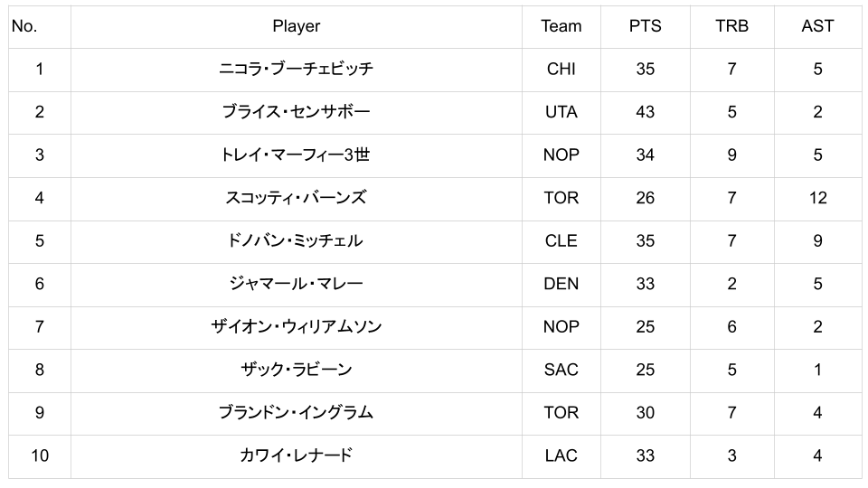Viewport: 868px width, 488px height.
Task: Click the ドノバン・ミッチェル name cell
Action: (297, 240)
